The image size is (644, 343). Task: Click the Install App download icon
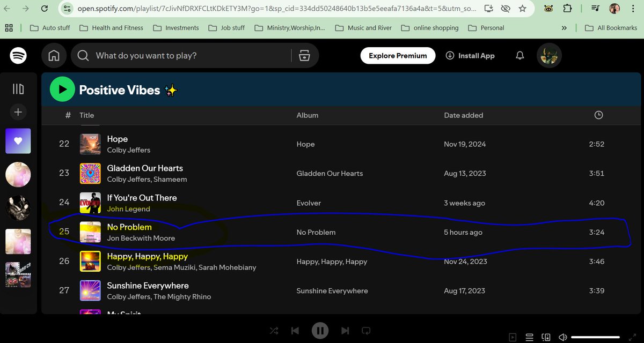coord(450,56)
